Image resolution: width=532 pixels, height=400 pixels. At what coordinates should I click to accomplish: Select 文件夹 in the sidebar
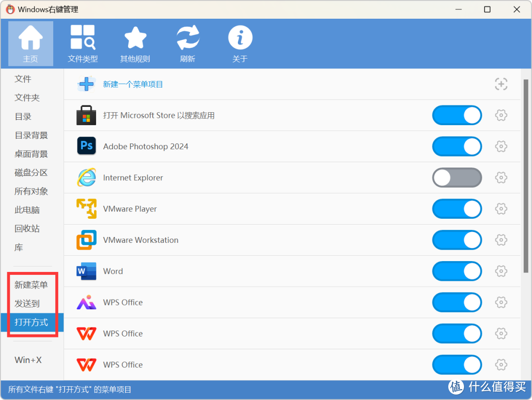coord(27,98)
